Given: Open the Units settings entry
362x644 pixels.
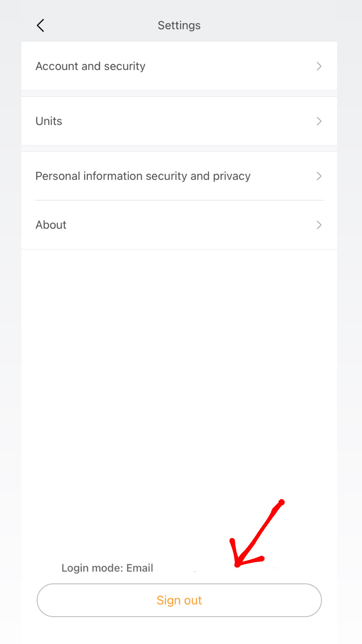Looking at the screenshot, I should pos(179,121).
